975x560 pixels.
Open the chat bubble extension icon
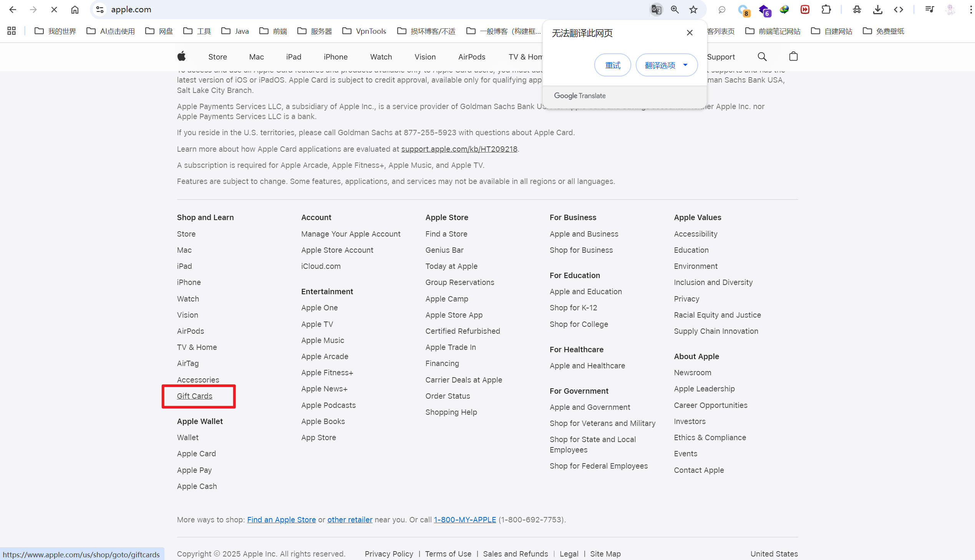(x=722, y=10)
